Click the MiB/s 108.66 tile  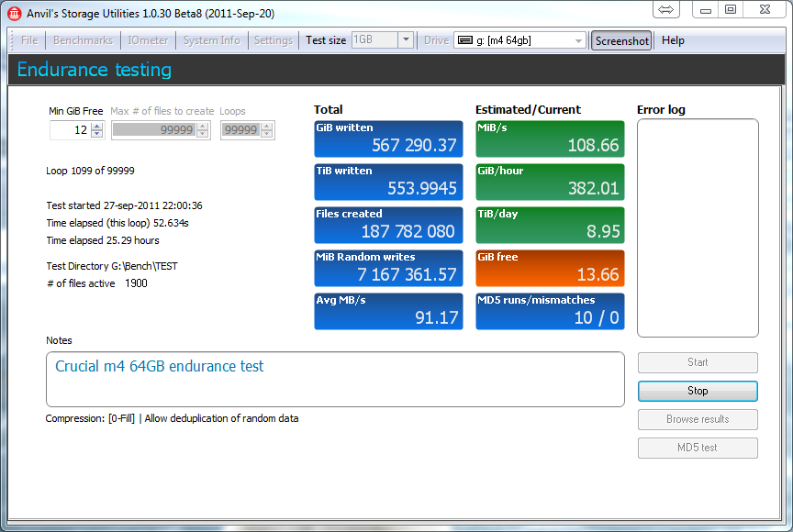click(551, 139)
